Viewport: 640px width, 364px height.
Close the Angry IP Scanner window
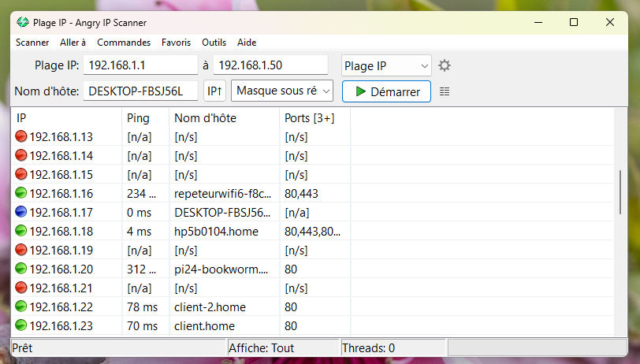click(x=610, y=22)
